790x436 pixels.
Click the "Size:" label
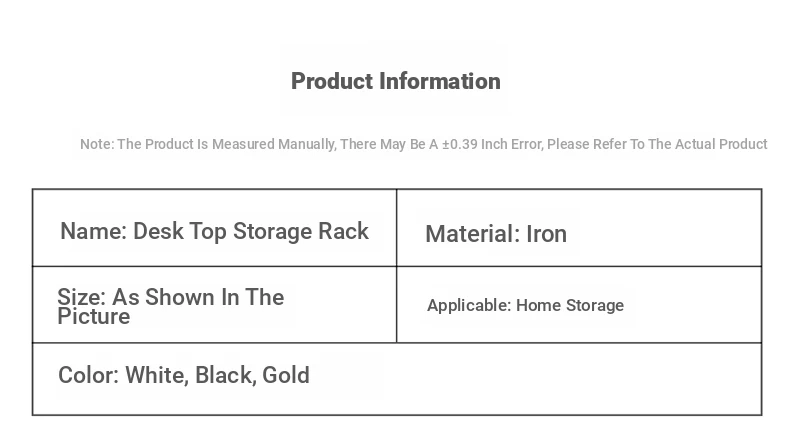pos(81,298)
